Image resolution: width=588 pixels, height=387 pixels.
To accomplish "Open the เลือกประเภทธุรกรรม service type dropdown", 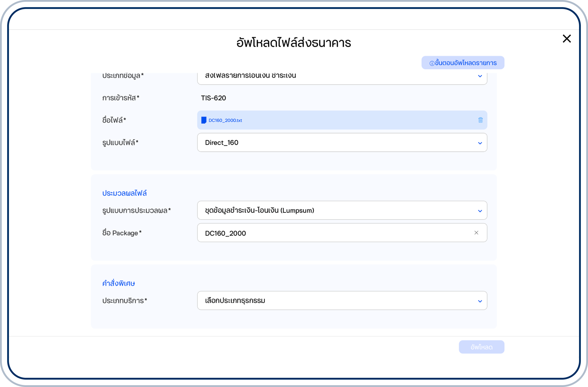I will 342,300.
